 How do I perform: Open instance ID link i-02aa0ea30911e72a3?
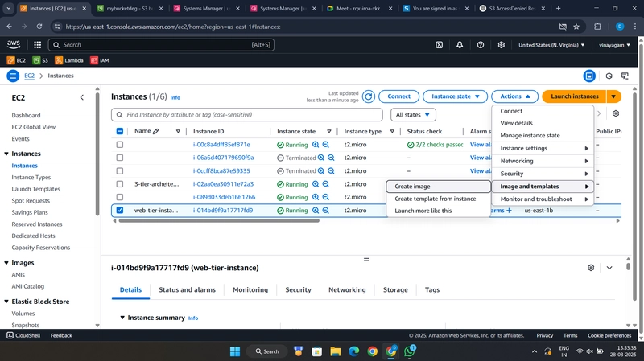click(x=223, y=184)
